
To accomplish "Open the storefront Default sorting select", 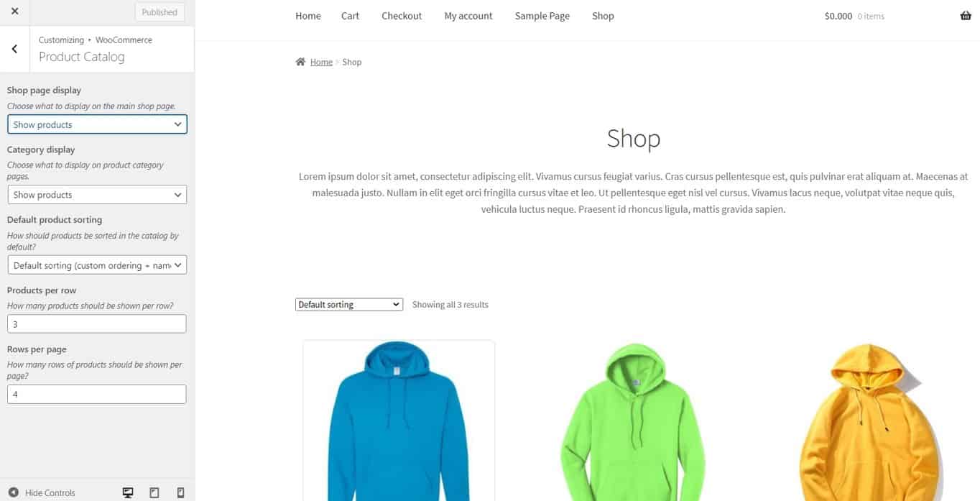I will coord(349,305).
